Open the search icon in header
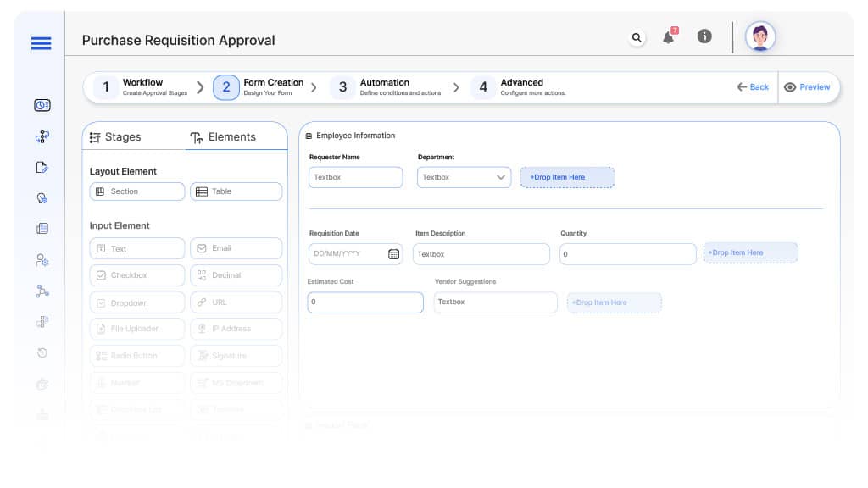Image resolution: width=868 pixels, height=488 pixels. [x=637, y=37]
